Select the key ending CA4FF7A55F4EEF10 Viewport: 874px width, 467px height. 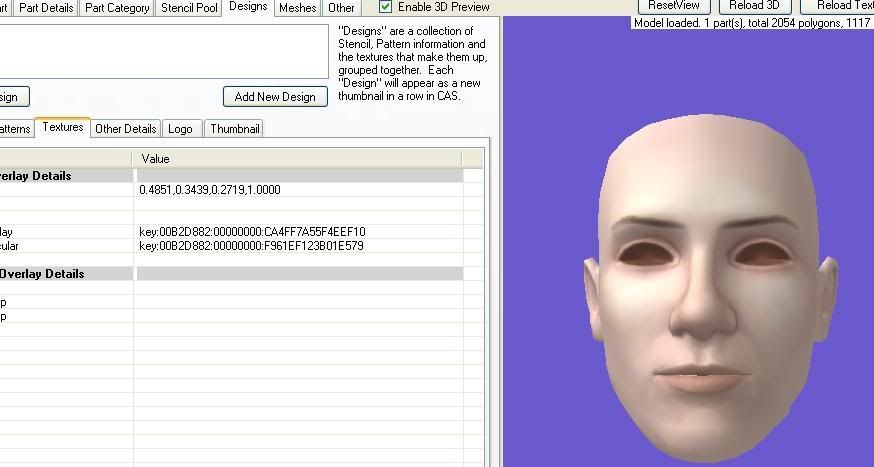click(x=298, y=232)
